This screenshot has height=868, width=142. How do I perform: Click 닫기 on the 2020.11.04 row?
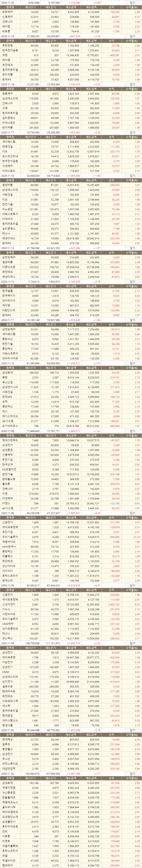(132, 643)
